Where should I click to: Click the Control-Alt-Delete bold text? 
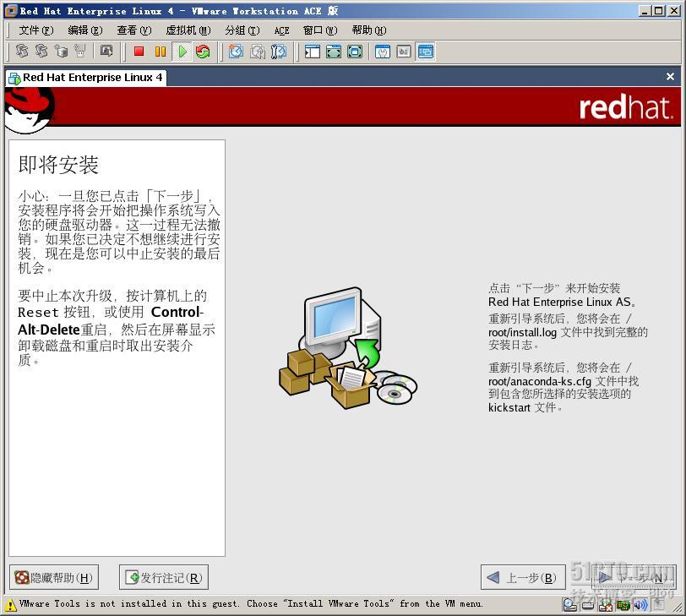pos(110,321)
